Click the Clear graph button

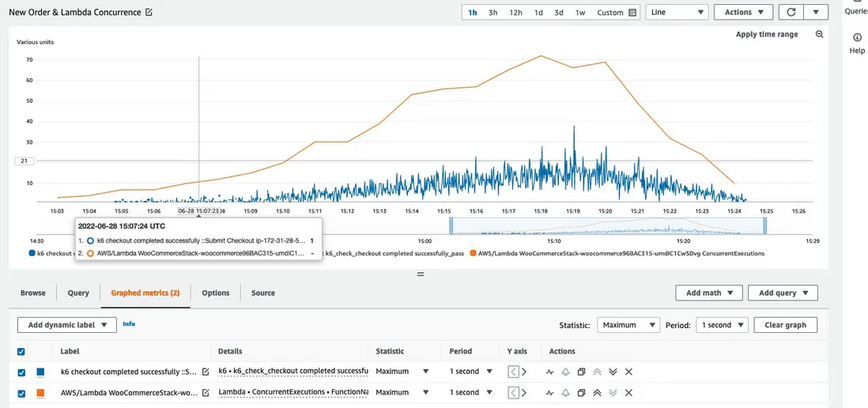click(785, 325)
